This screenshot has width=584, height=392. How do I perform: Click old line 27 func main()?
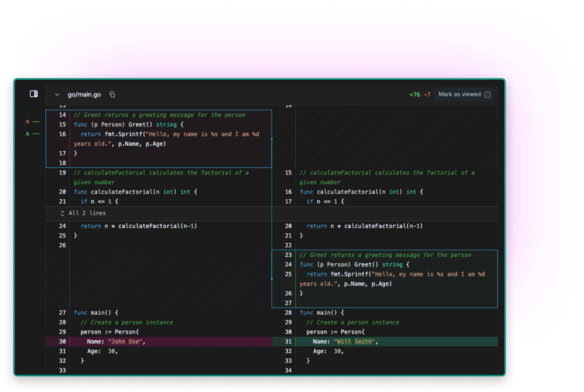(x=96, y=313)
